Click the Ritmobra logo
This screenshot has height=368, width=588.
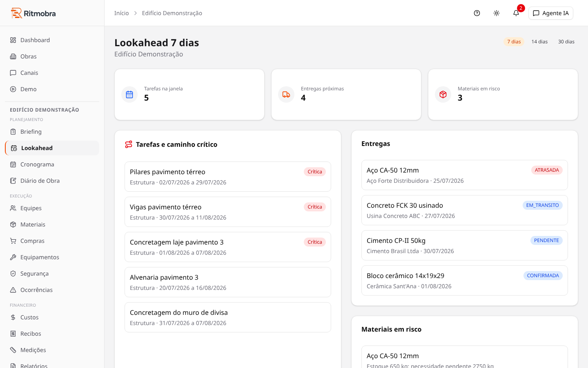[33, 13]
